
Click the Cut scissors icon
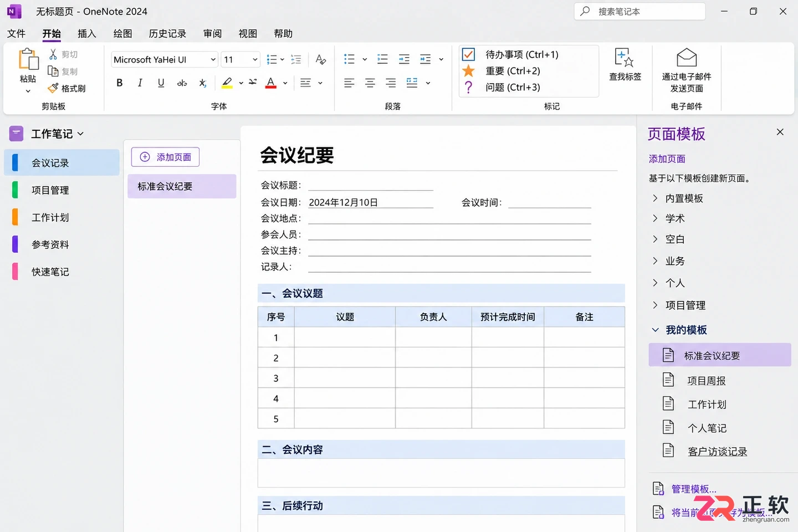(53, 54)
